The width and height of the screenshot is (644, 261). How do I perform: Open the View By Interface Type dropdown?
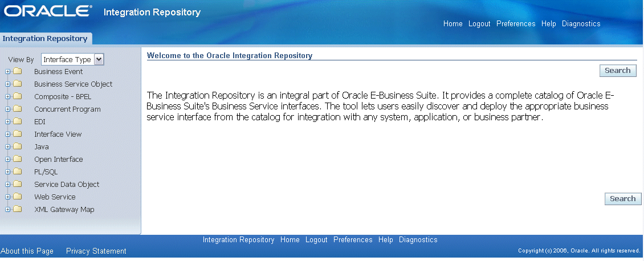[x=73, y=59]
